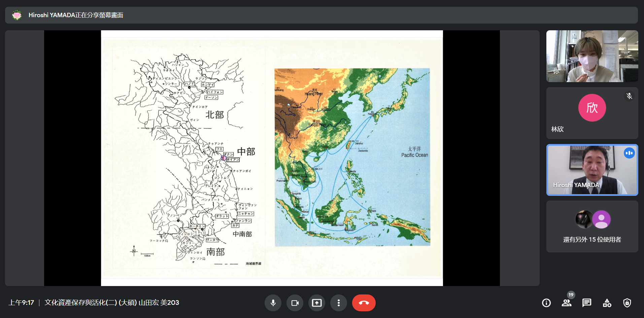Open the chat panel
This screenshot has width=644, height=318.
click(x=587, y=303)
